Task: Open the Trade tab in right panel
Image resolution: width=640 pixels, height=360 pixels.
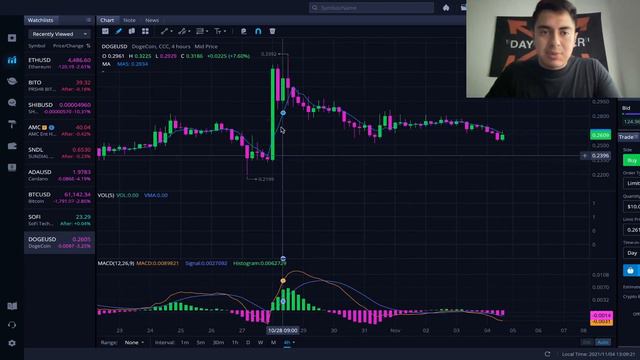Action: coord(627,137)
